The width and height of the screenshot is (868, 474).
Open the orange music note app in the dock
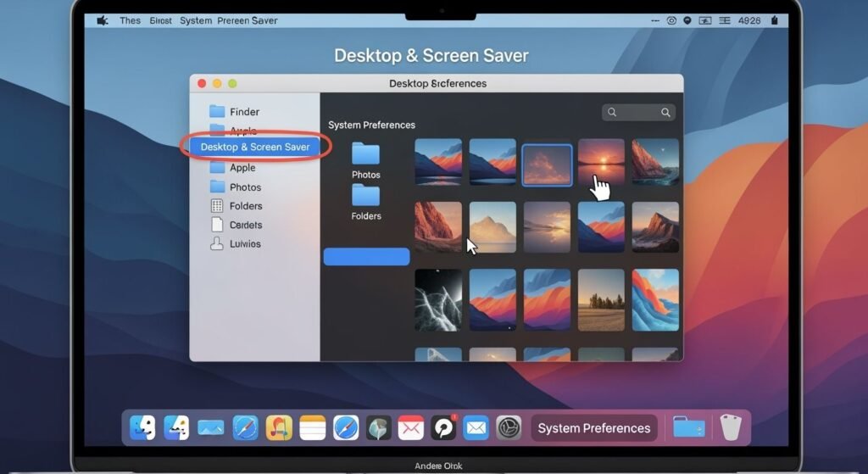point(279,428)
